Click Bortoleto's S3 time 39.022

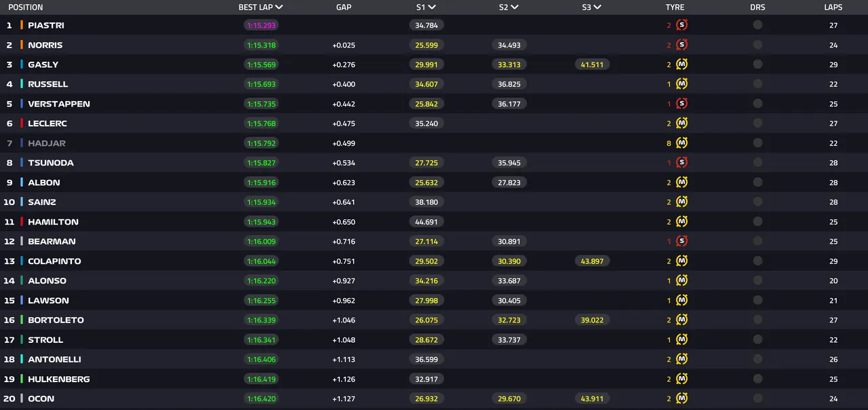(x=592, y=320)
